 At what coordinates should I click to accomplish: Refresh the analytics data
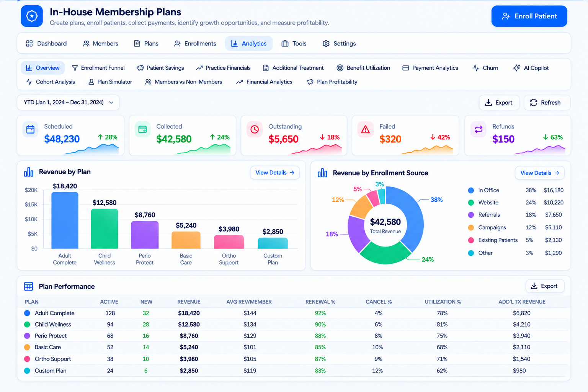tap(547, 103)
